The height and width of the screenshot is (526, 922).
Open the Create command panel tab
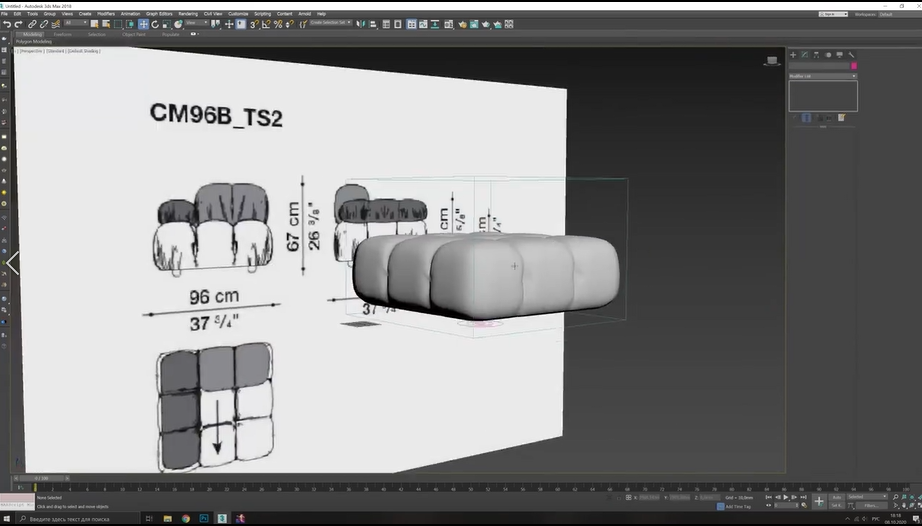pos(793,55)
